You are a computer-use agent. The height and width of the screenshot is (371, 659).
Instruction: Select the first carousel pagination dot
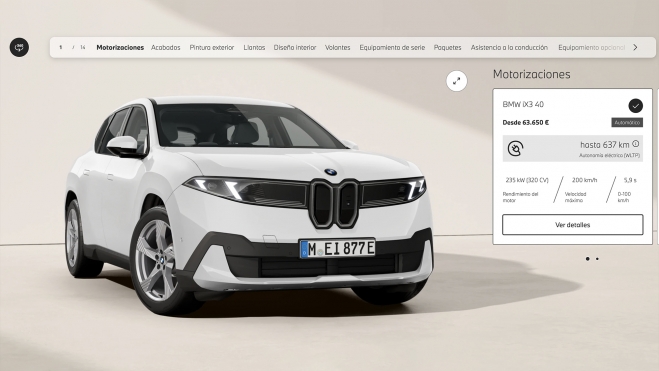(x=588, y=259)
